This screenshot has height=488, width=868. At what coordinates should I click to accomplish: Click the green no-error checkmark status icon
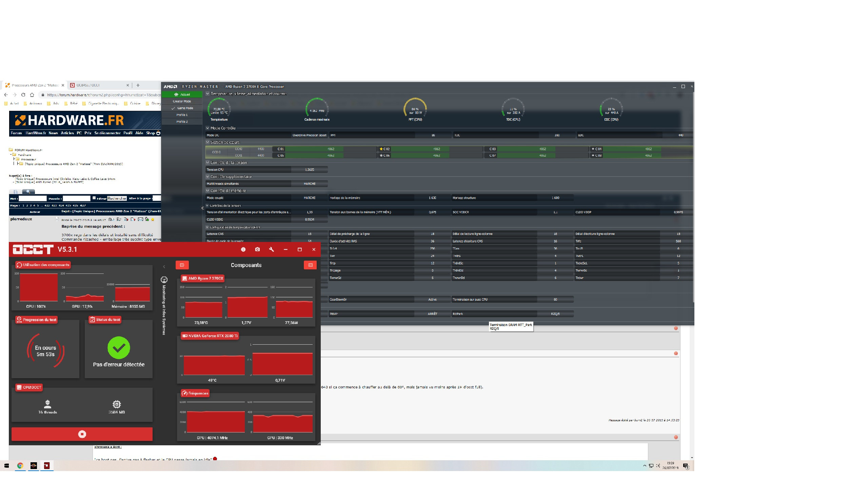119,348
